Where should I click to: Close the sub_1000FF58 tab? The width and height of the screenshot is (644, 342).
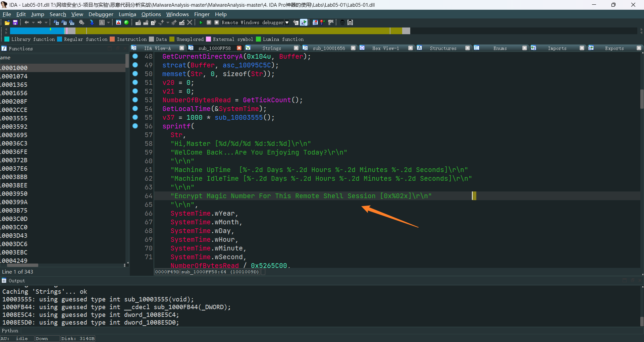(239, 48)
